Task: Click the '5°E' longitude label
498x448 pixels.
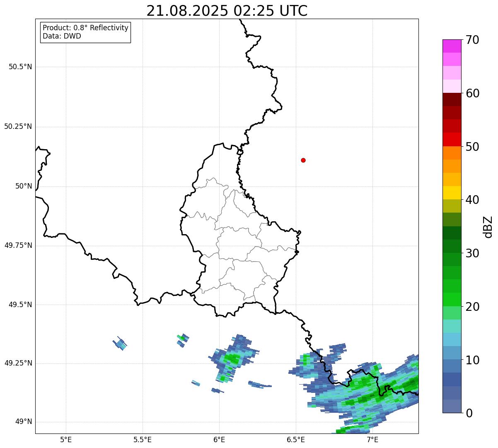Action: pos(66,439)
